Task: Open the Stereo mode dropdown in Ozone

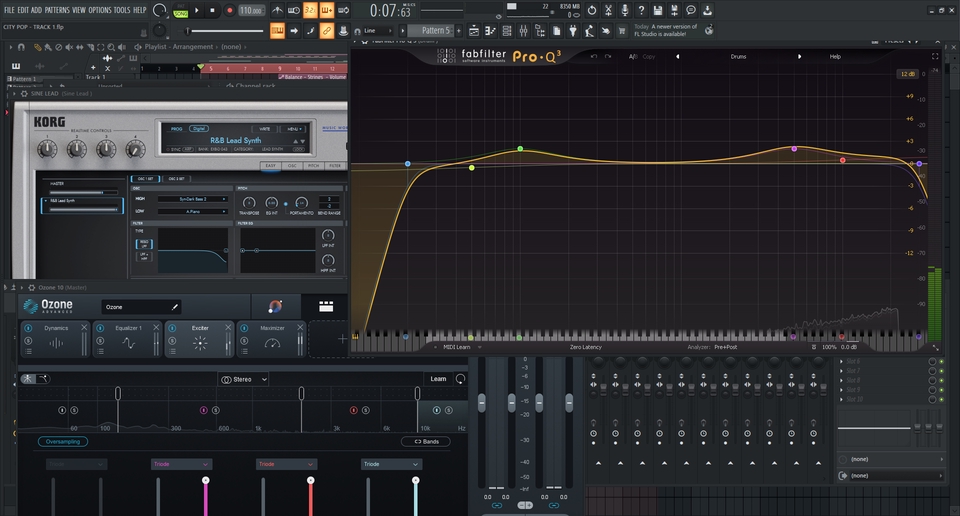Action: (244, 380)
